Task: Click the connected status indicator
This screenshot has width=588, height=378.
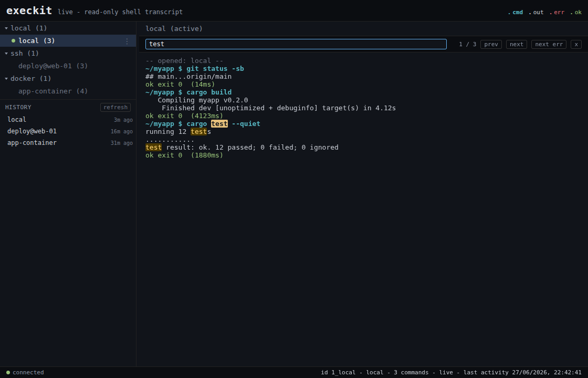Action: click(x=25, y=372)
